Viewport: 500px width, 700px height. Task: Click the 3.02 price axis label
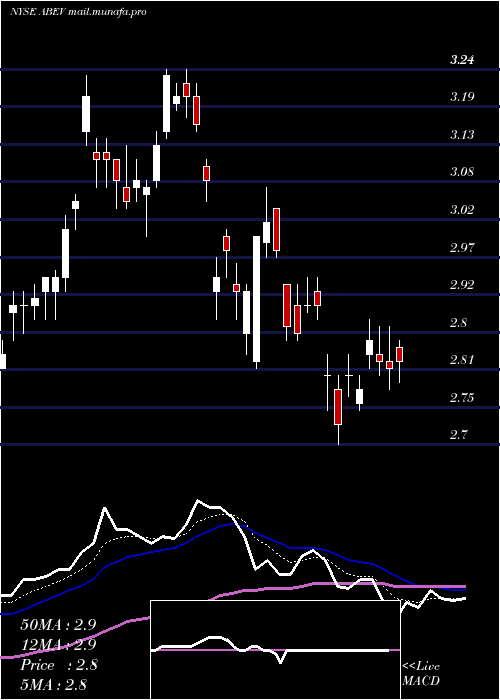pyautogui.click(x=462, y=209)
